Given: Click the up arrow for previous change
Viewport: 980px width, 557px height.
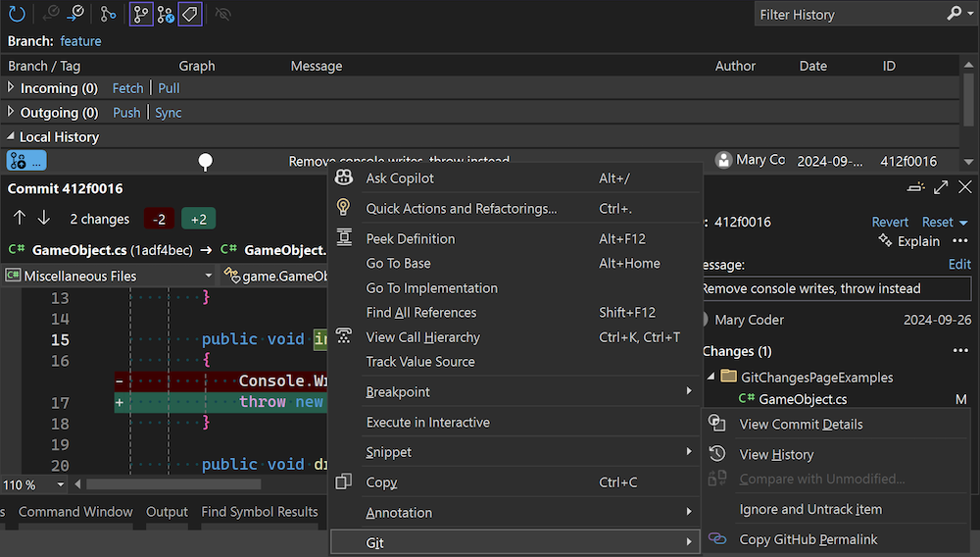Looking at the screenshot, I should pyautogui.click(x=20, y=219).
